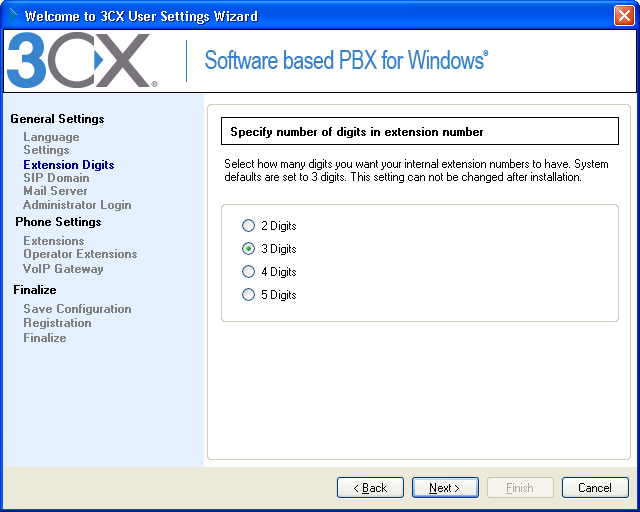Set extension length to 5 Digits
The width and height of the screenshot is (640, 512).
pyautogui.click(x=249, y=295)
